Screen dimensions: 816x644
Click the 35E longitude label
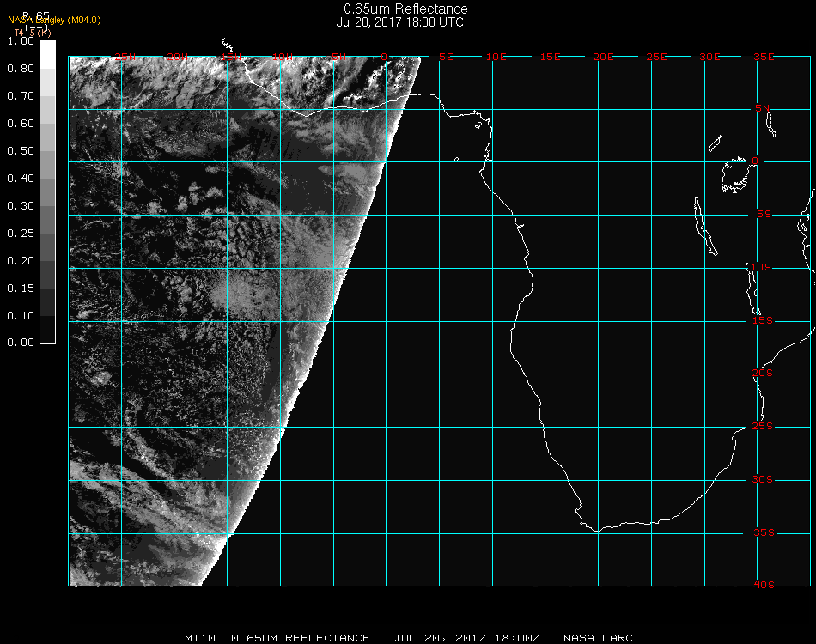click(x=764, y=57)
